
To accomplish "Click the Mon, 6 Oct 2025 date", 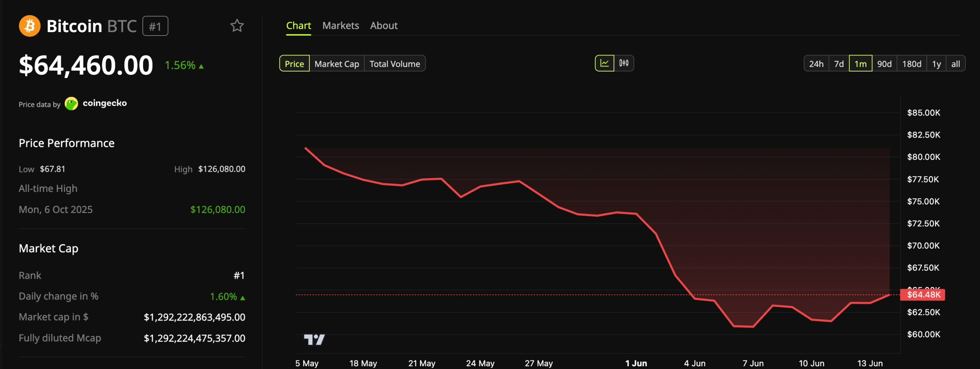I will pos(56,210).
